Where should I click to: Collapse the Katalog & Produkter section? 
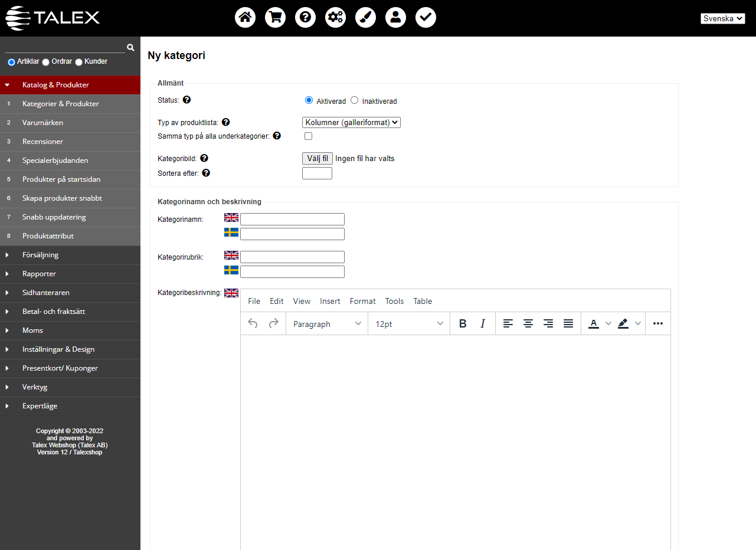(x=70, y=85)
